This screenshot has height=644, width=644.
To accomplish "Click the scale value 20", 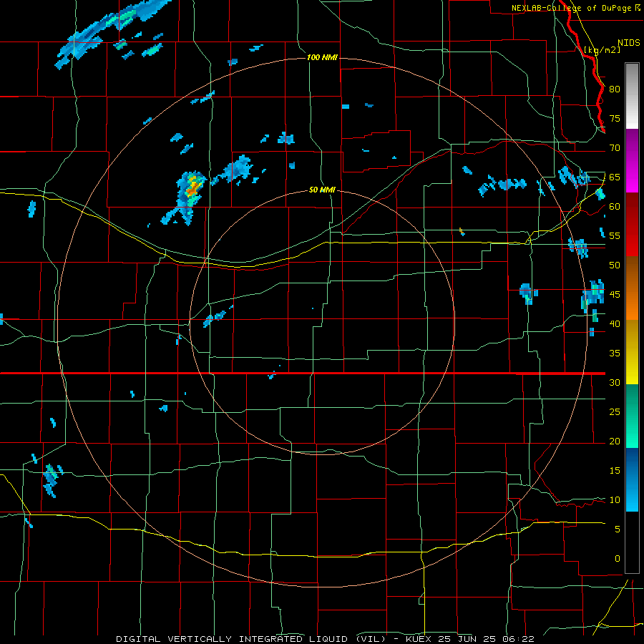I will tap(615, 441).
